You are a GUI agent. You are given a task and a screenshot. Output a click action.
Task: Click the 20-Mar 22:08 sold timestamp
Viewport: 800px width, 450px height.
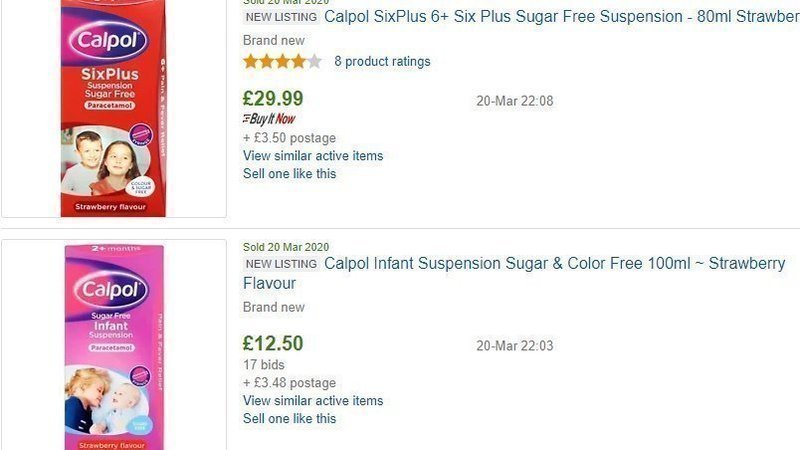pyautogui.click(x=514, y=101)
